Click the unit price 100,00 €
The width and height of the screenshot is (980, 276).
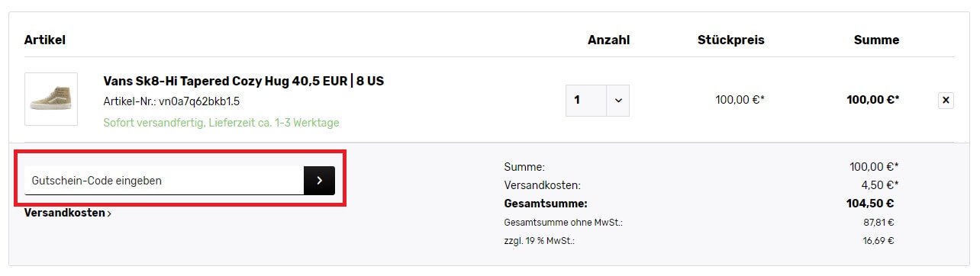pos(740,99)
